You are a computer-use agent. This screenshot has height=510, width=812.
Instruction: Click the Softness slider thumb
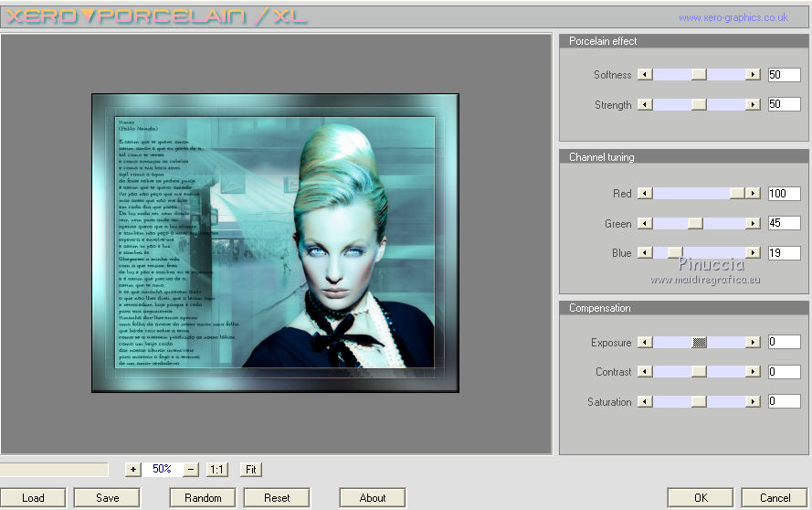(x=699, y=75)
